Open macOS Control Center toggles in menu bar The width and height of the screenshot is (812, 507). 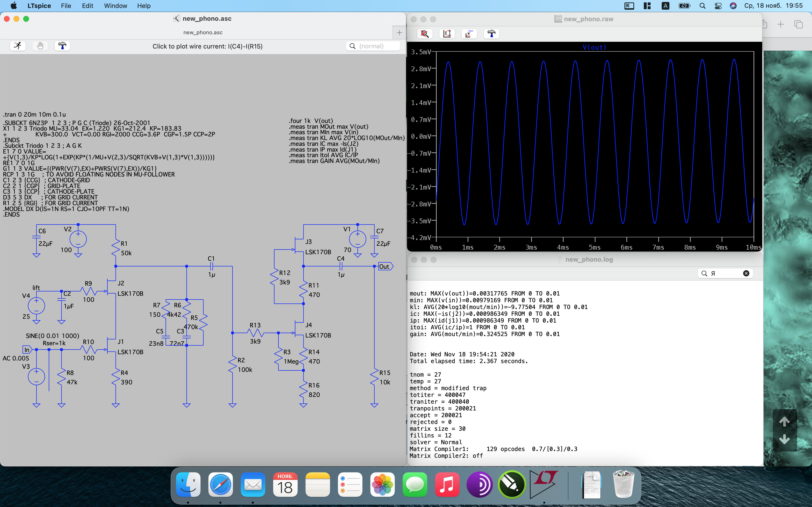pos(718,6)
